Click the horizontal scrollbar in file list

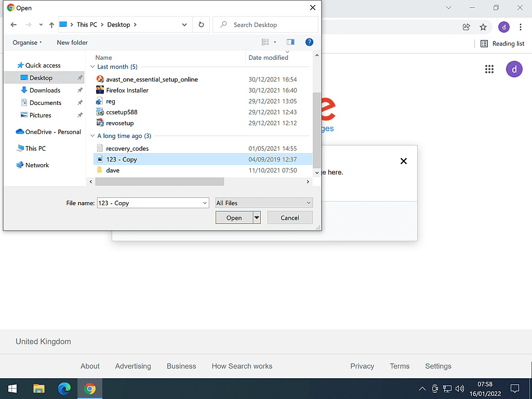coord(159,182)
